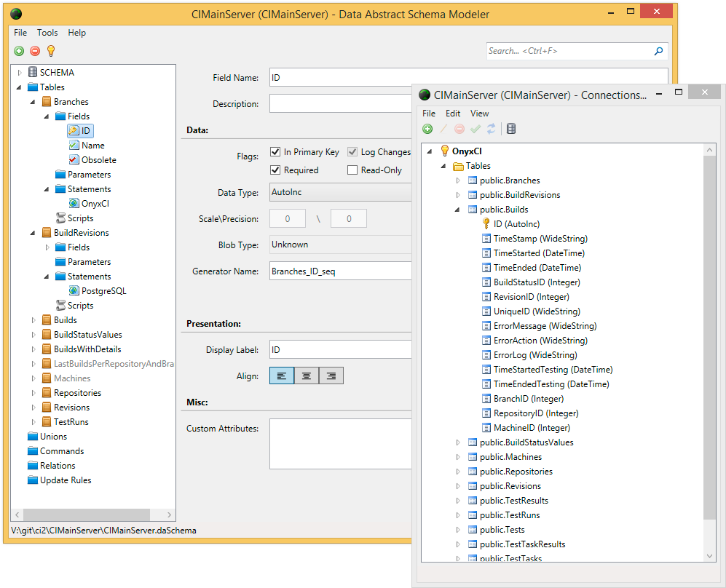726x588 pixels.
Task: Click vertical scrollbar in Connections tree
Action: (709, 337)
